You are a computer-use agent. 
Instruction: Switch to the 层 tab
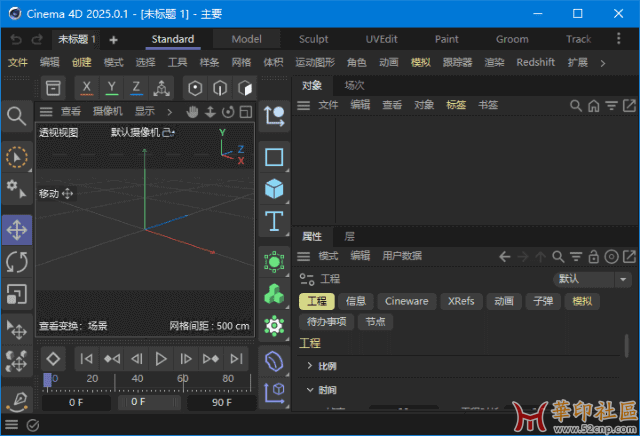(x=349, y=236)
